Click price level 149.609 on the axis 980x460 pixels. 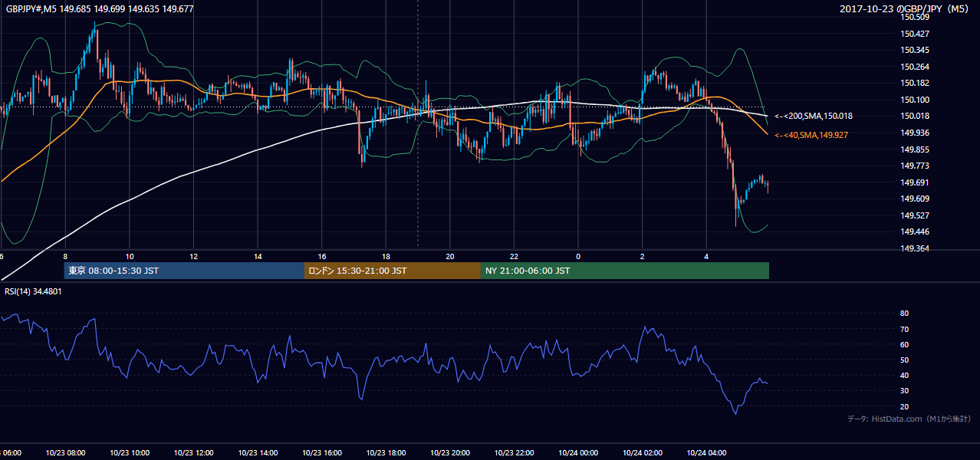click(914, 199)
